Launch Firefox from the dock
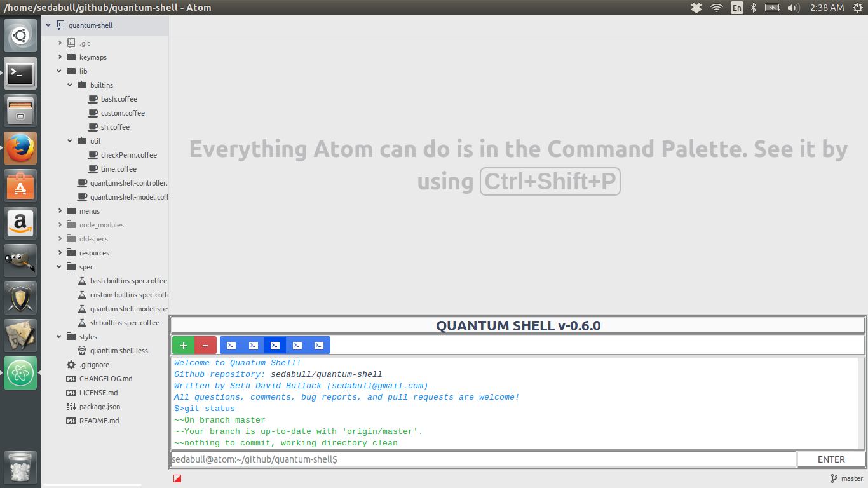This screenshot has width=868, height=488. pyautogui.click(x=20, y=148)
